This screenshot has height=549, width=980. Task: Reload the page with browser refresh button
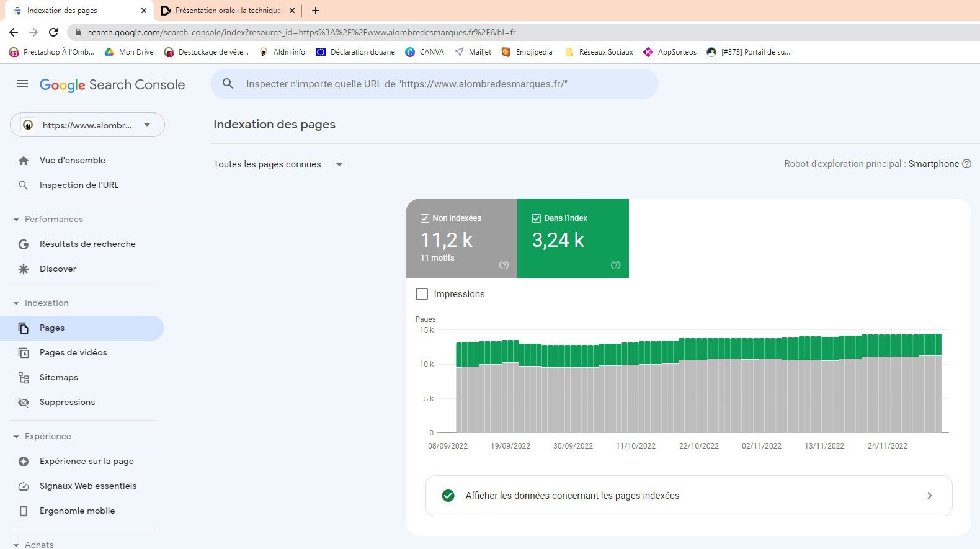coord(53,32)
